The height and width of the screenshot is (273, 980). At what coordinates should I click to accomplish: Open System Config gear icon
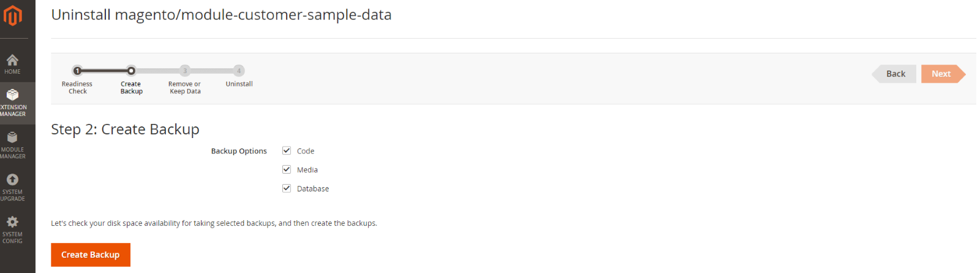pyautogui.click(x=12, y=221)
